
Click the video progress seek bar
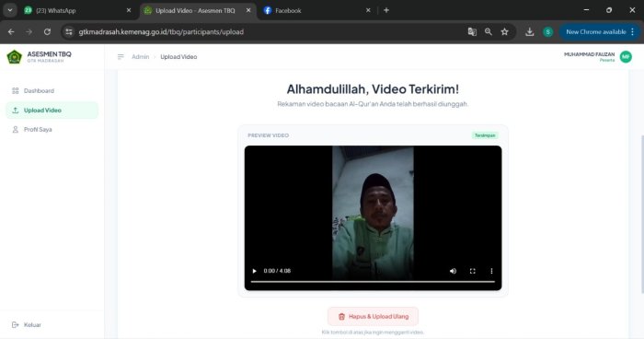click(373, 282)
